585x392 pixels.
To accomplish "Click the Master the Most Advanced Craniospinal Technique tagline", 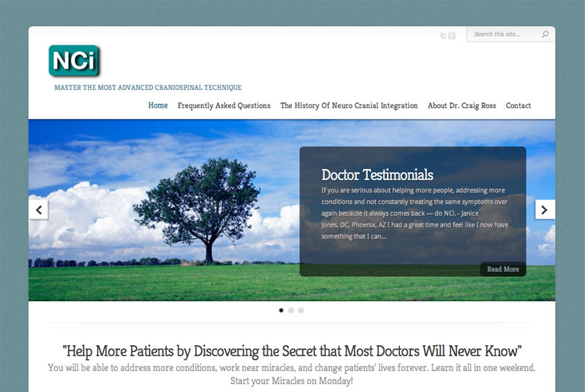I will 148,88.
